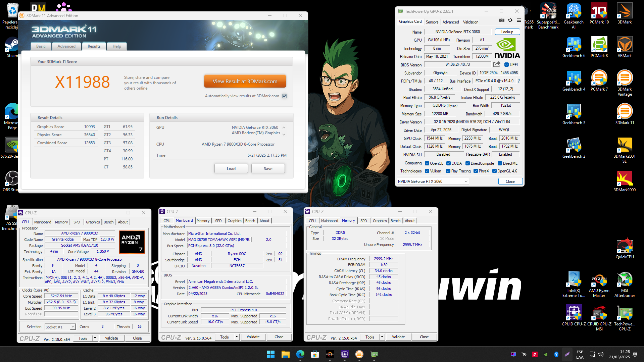
Task: Share the BIOS version via export icon
Action: coord(497,64)
